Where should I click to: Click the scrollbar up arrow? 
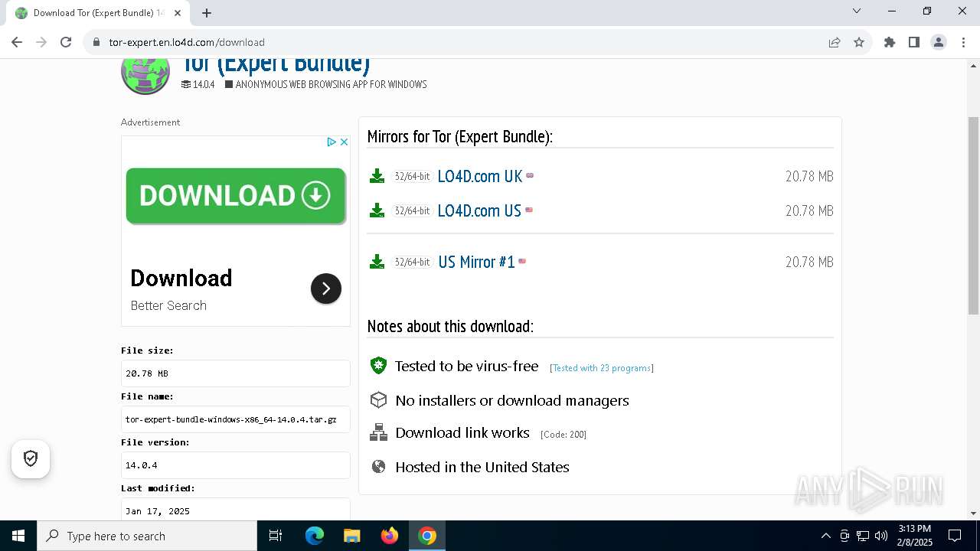973,65
